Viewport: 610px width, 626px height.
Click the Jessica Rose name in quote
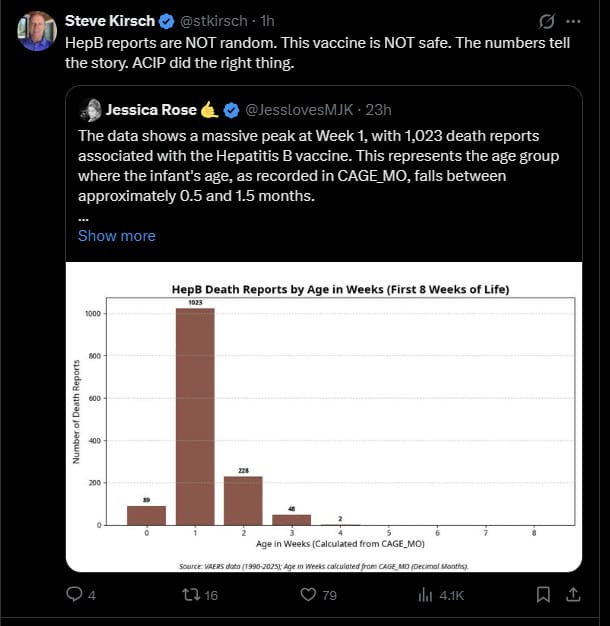pos(151,110)
